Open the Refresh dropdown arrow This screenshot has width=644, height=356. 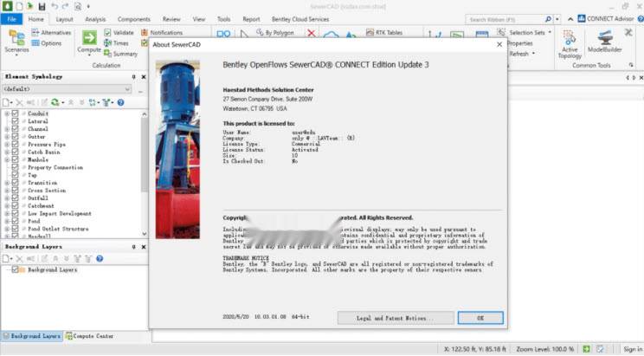point(533,54)
